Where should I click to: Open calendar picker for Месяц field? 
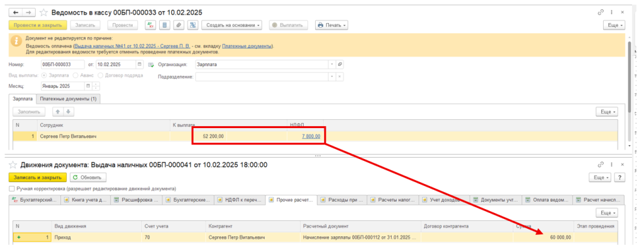tap(87, 86)
